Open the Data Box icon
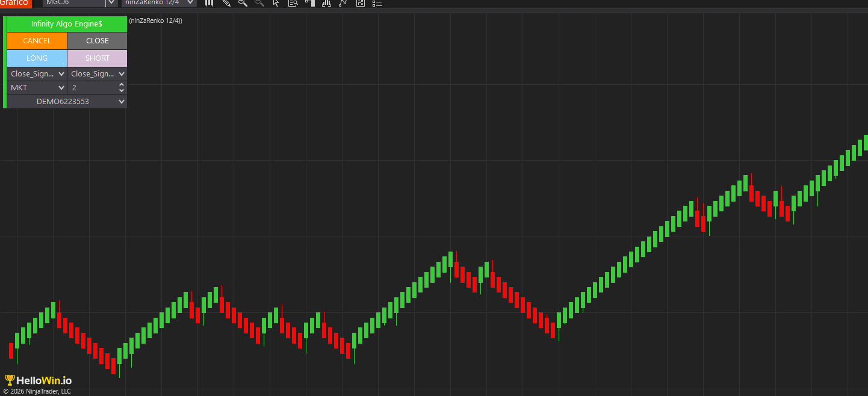This screenshot has width=868, height=396. (x=293, y=3)
